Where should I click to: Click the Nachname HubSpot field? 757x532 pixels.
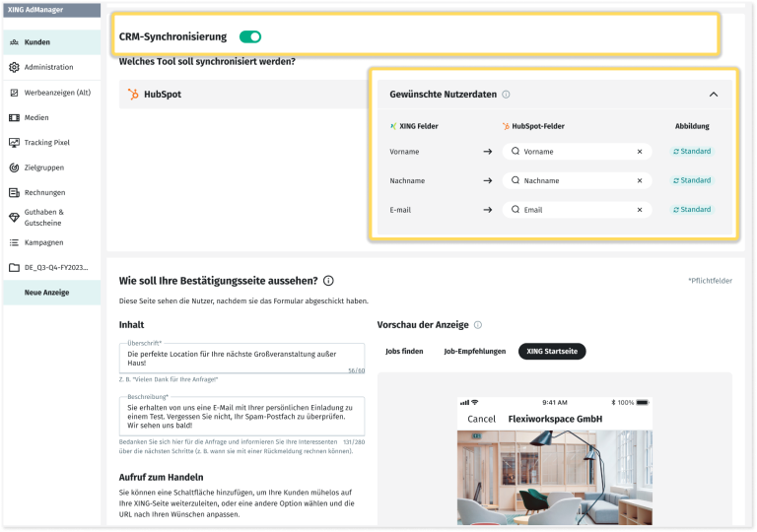(x=577, y=180)
